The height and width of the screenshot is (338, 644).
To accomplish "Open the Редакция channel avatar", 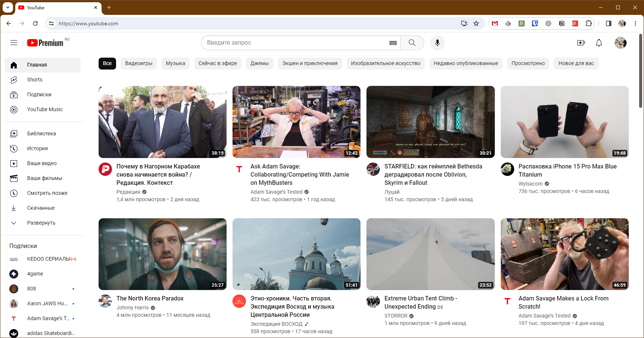I will tap(105, 169).
